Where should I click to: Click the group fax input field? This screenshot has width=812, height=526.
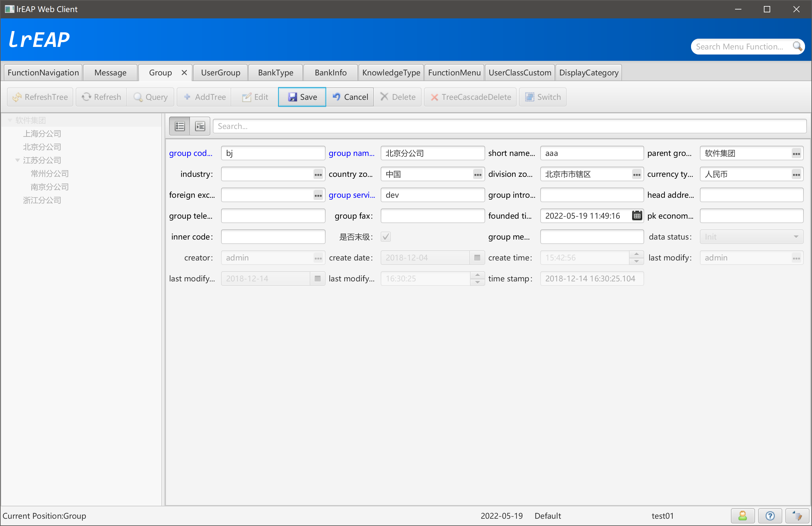pyautogui.click(x=433, y=216)
